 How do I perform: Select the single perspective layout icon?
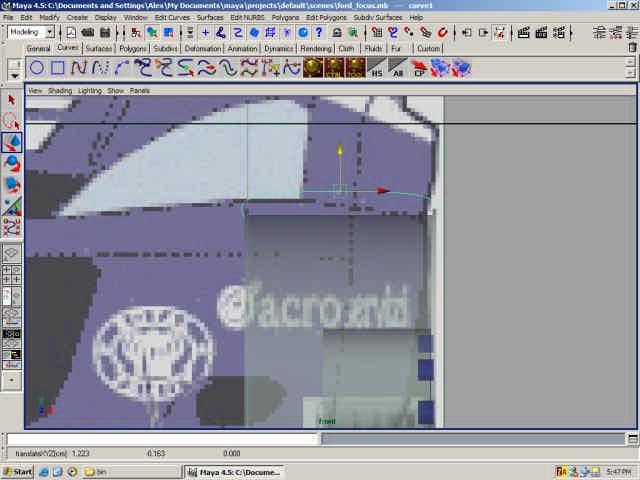12,254
